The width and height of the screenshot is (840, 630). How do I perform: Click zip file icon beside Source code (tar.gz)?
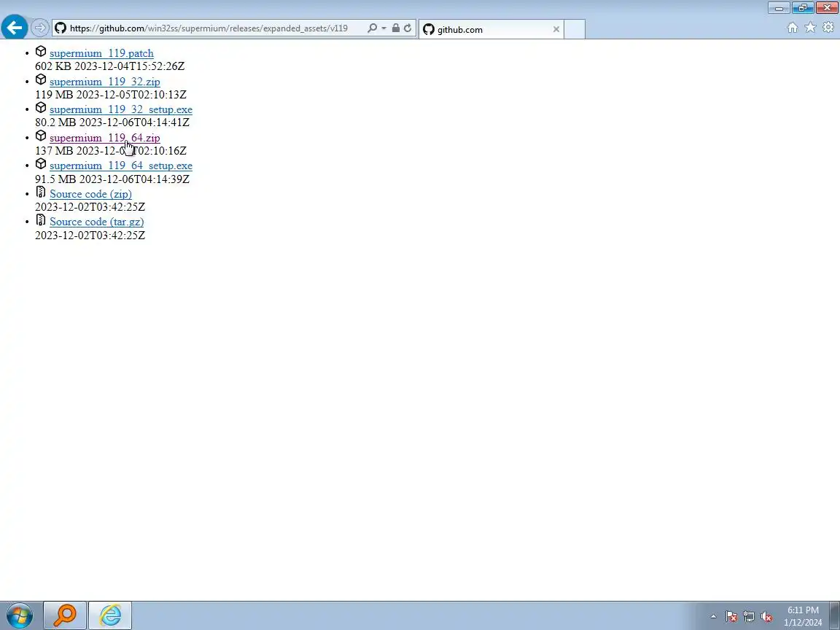(41, 219)
